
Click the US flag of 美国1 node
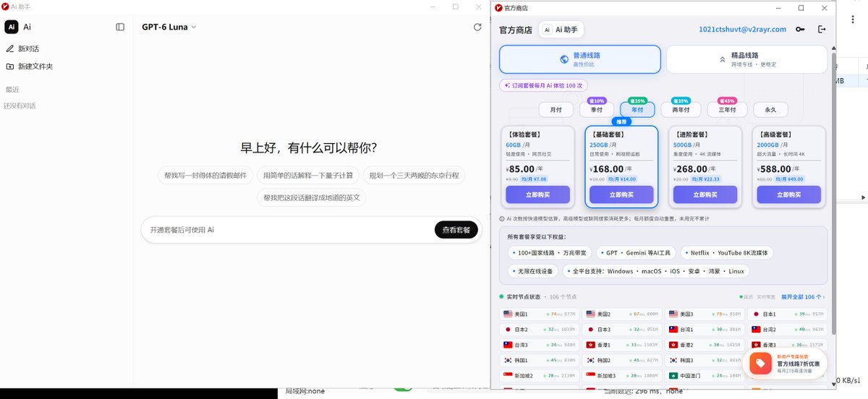click(508, 314)
